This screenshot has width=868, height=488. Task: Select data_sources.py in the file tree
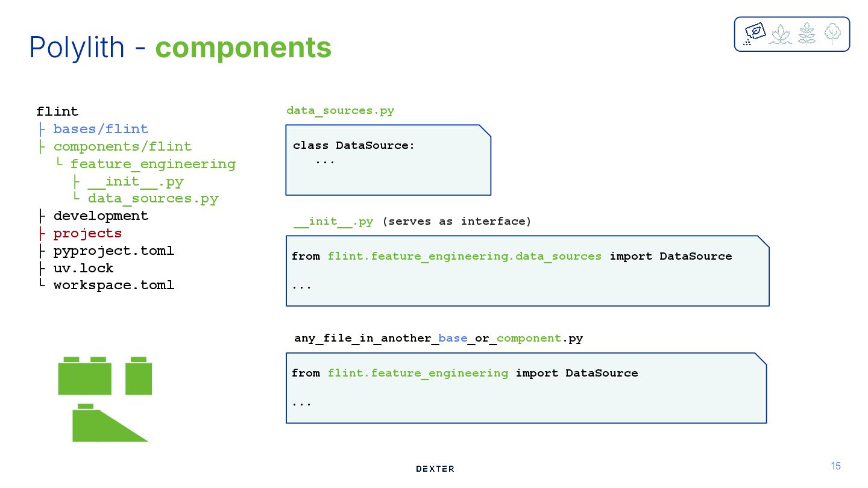click(x=153, y=199)
